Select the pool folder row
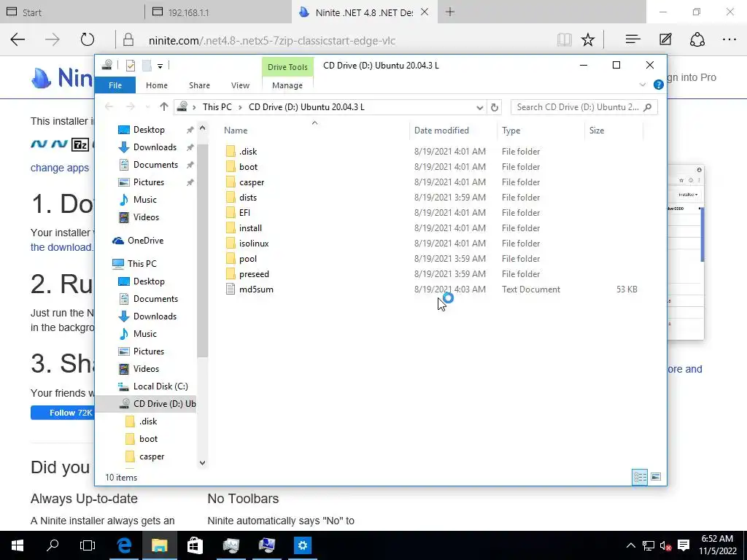Screen dimensions: 747x560 tap(431, 258)
